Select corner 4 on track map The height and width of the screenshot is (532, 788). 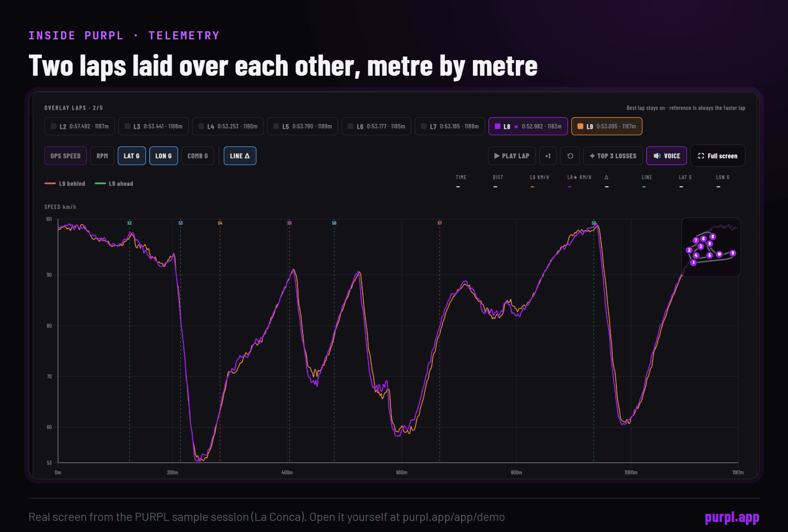coord(696,255)
